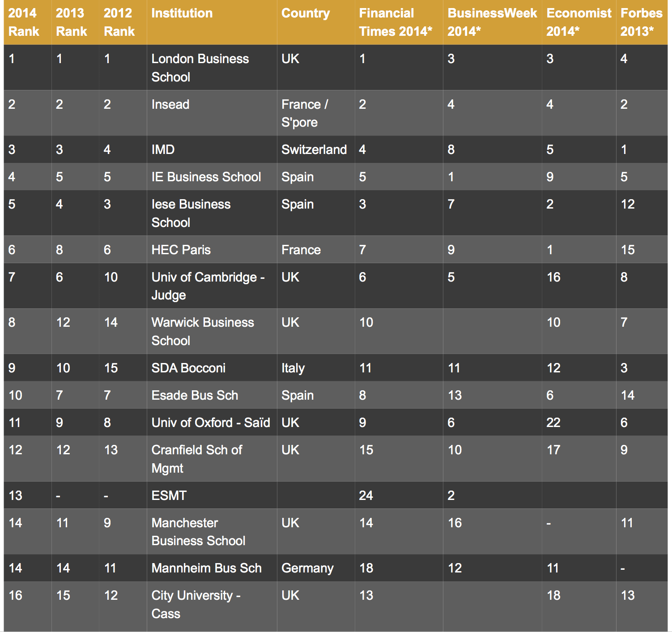672x632 pixels.
Task: Click Forbes value 1 in IMD row
Action: [642, 149]
